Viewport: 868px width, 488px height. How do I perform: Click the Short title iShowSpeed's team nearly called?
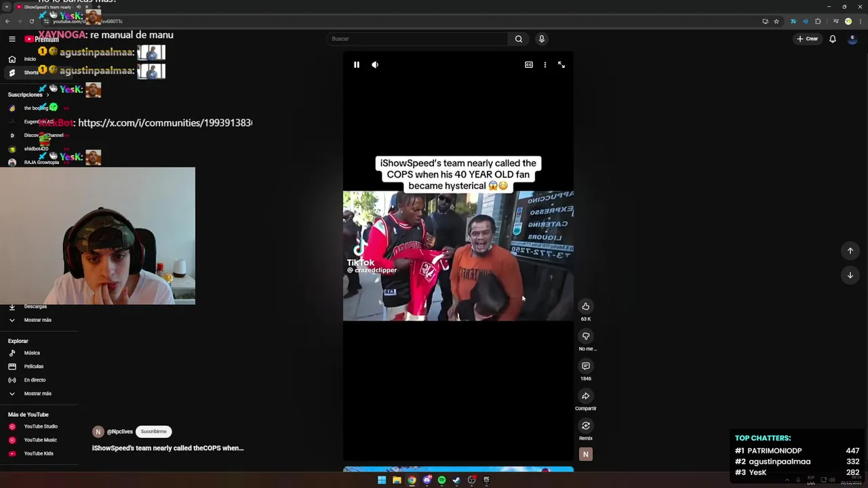pos(167,448)
